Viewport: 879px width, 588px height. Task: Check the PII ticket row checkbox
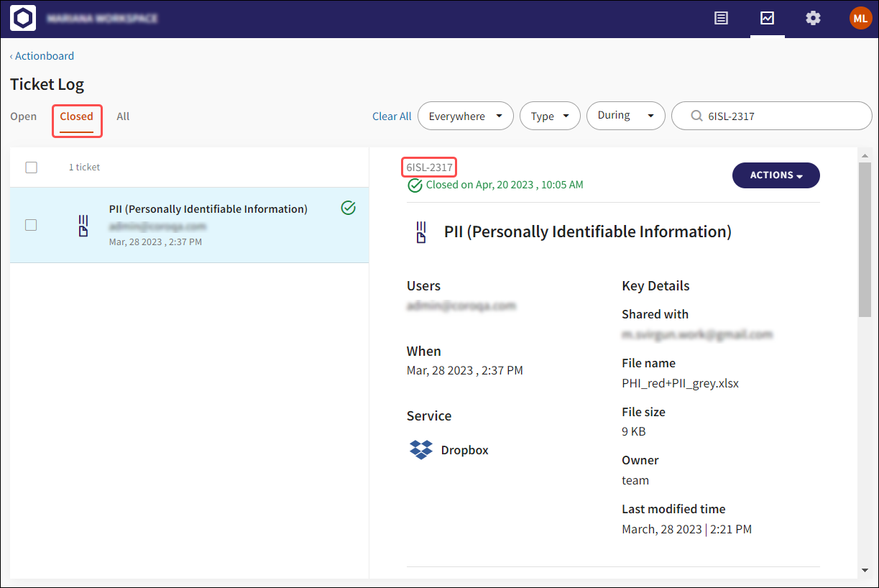pos(32,225)
